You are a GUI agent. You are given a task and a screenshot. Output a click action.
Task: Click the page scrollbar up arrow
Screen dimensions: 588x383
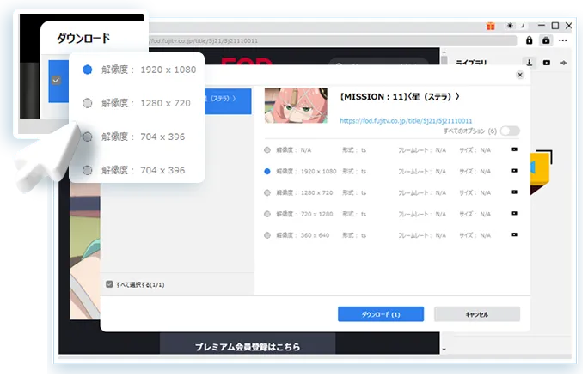[444, 52]
